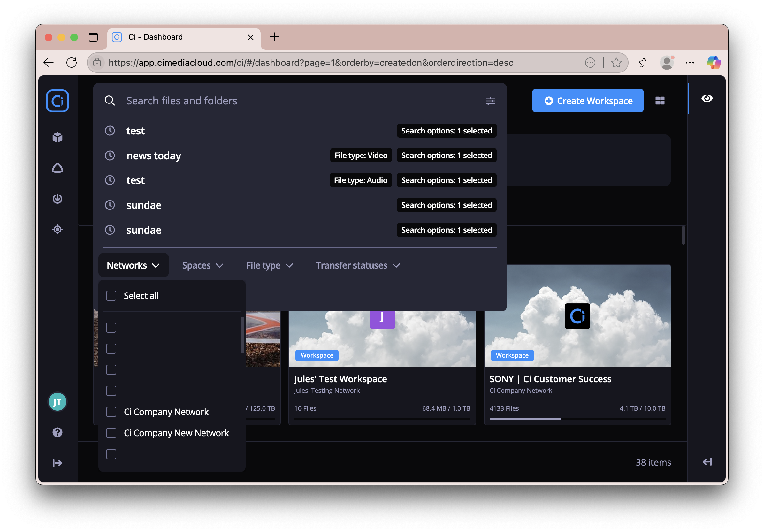Screen dimensions: 764x532
Task: Open browser profile icon
Action: (667, 63)
